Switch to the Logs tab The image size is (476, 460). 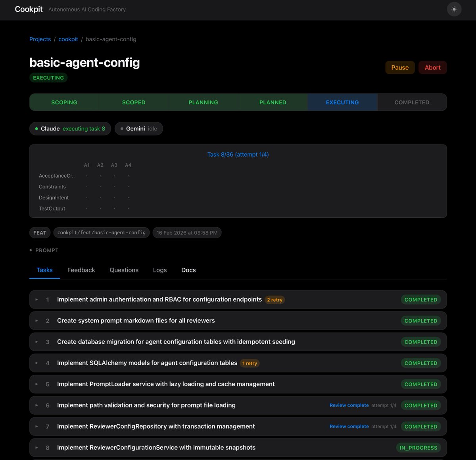point(160,270)
